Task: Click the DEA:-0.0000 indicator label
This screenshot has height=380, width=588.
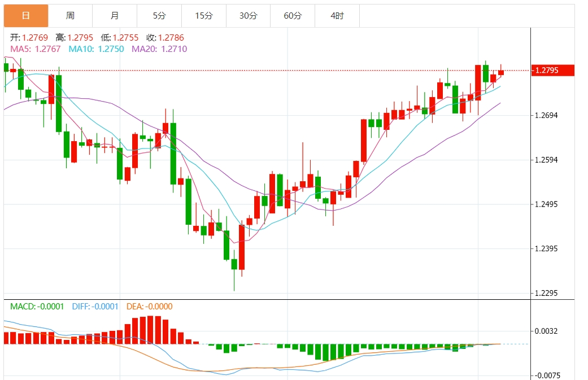Action: [149, 307]
